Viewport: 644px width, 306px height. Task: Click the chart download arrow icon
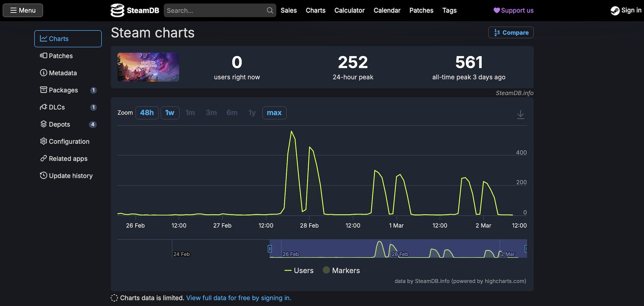520,114
